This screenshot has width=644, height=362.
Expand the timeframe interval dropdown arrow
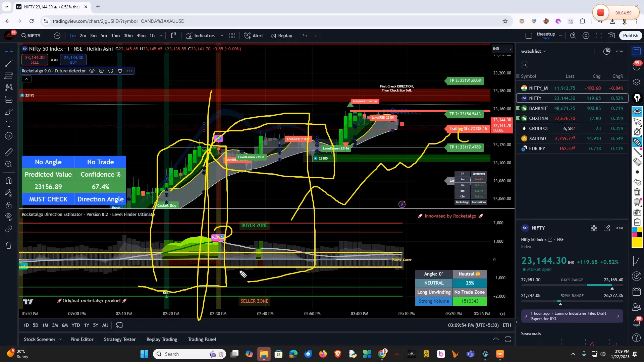coord(161,36)
